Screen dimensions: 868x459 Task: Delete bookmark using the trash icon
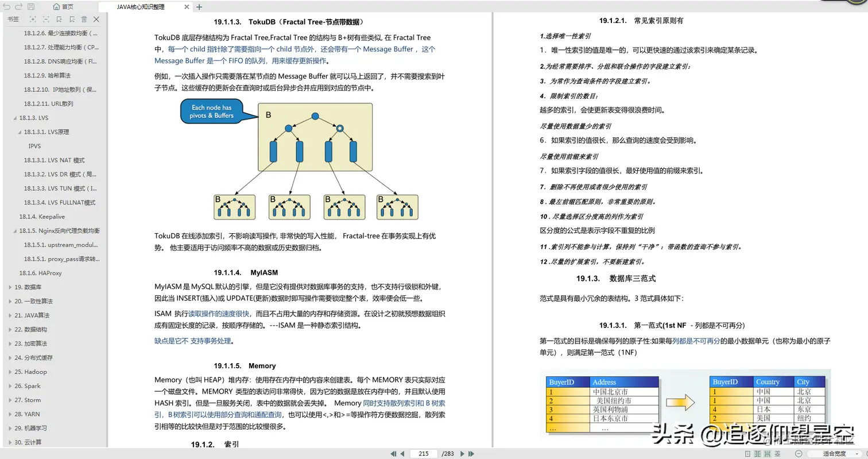[x=84, y=19]
